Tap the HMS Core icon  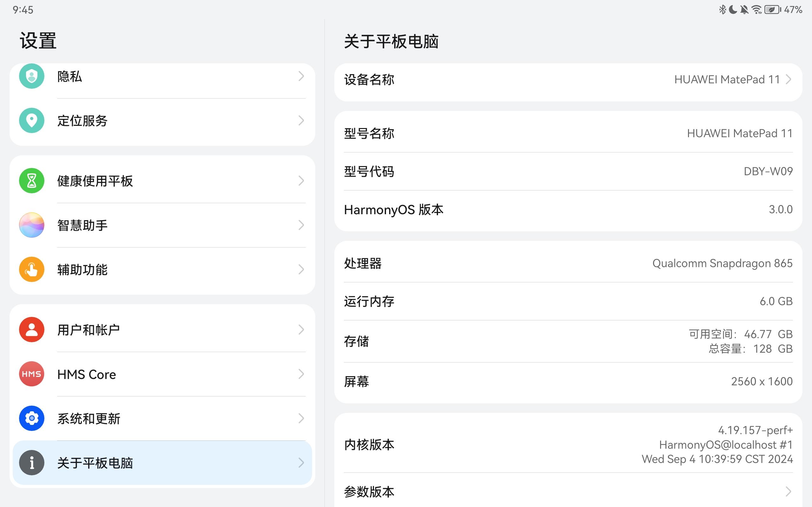[x=31, y=374]
